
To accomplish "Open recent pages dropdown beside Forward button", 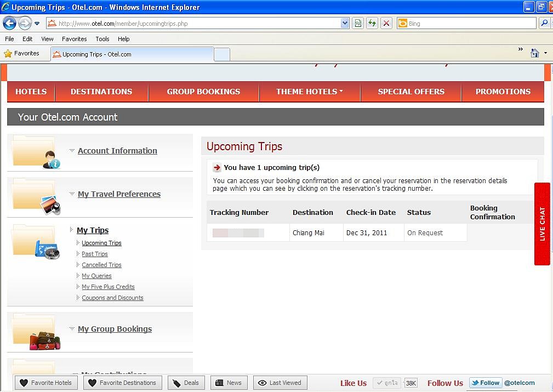I will 37,24.
